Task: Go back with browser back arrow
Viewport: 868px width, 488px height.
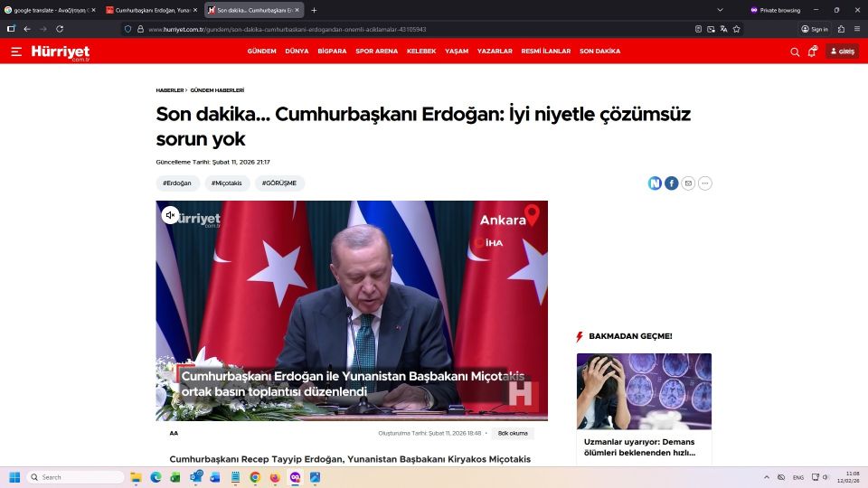Action: pos(27,29)
